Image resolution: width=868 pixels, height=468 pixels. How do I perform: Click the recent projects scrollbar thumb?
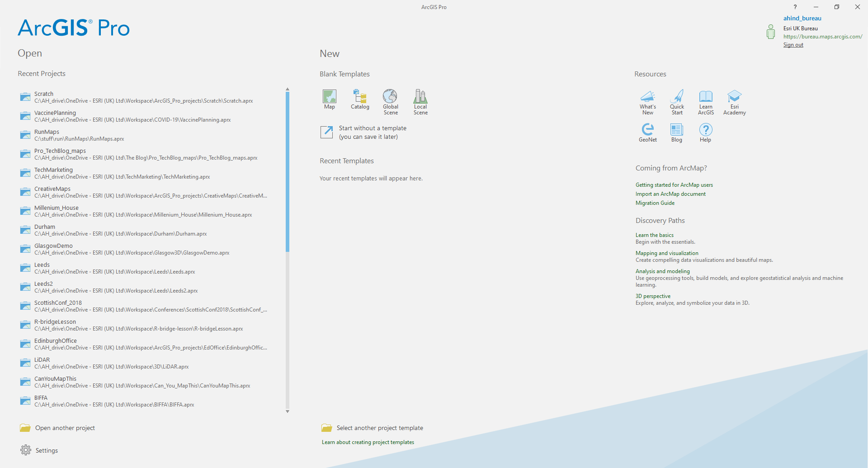point(288,172)
